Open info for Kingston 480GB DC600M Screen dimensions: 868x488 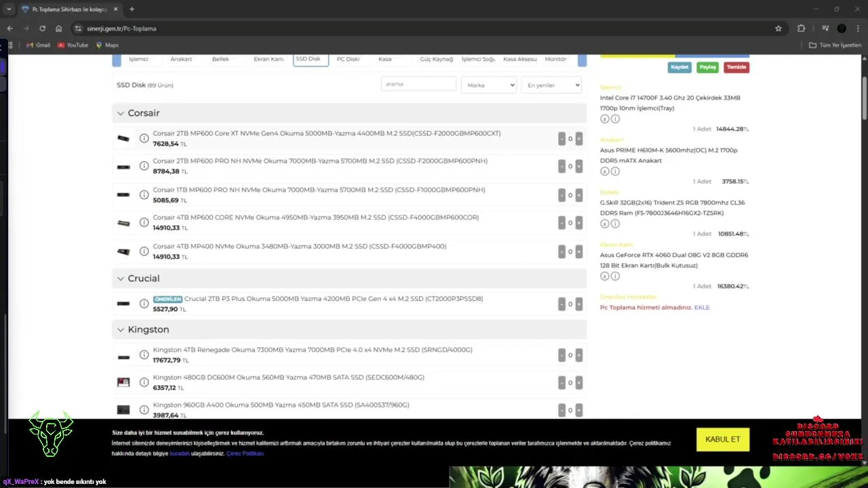click(x=144, y=382)
